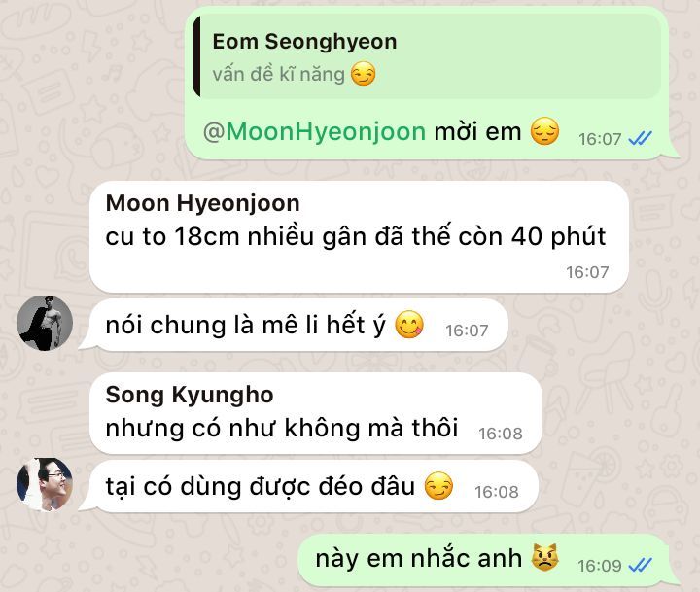Select 'tại có dùng được' message bubble
The image size is (700, 592).
point(308,486)
